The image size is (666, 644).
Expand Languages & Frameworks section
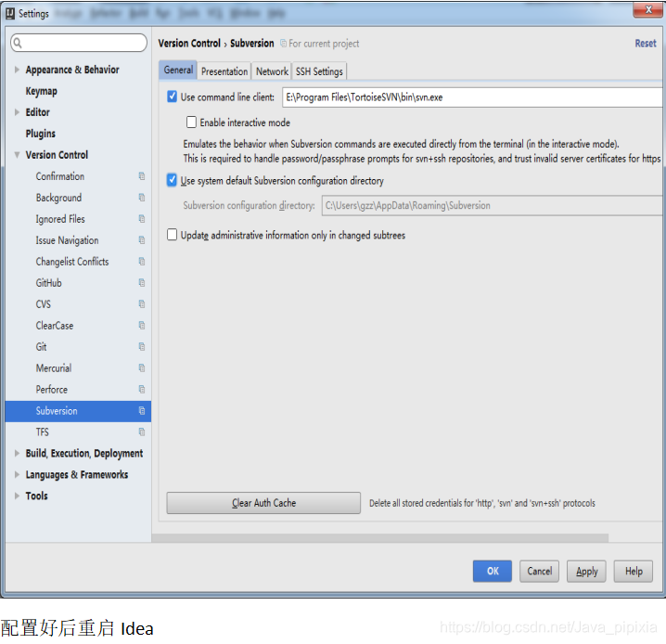click(x=17, y=474)
